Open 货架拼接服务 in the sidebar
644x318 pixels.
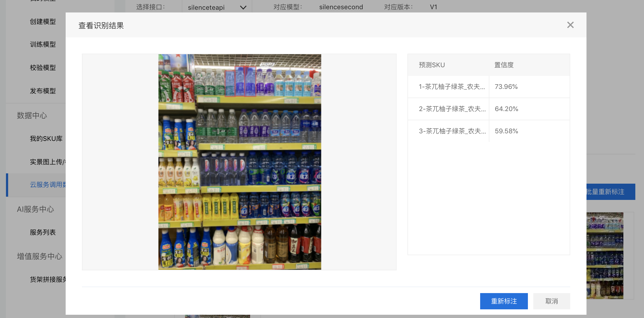(x=48, y=279)
